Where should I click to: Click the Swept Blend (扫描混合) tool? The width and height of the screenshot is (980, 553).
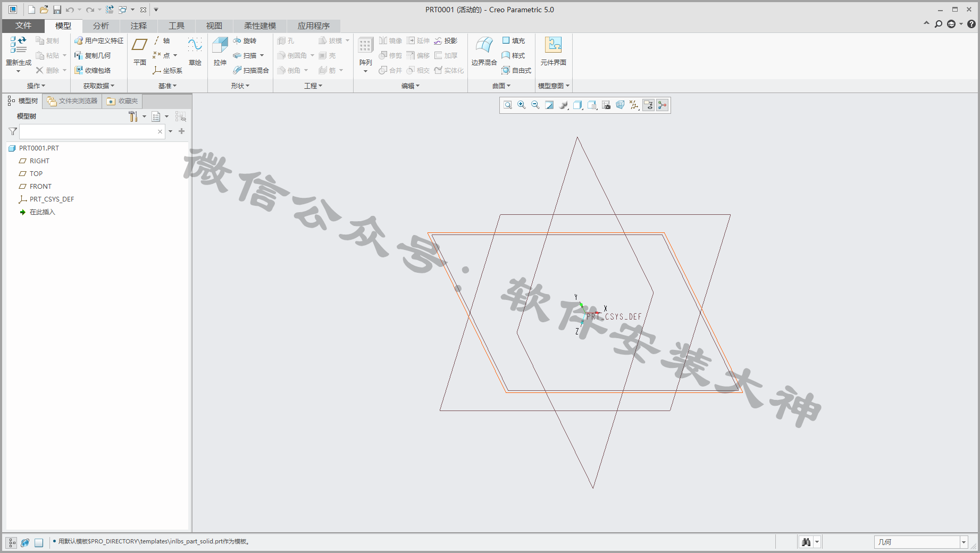(251, 70)
